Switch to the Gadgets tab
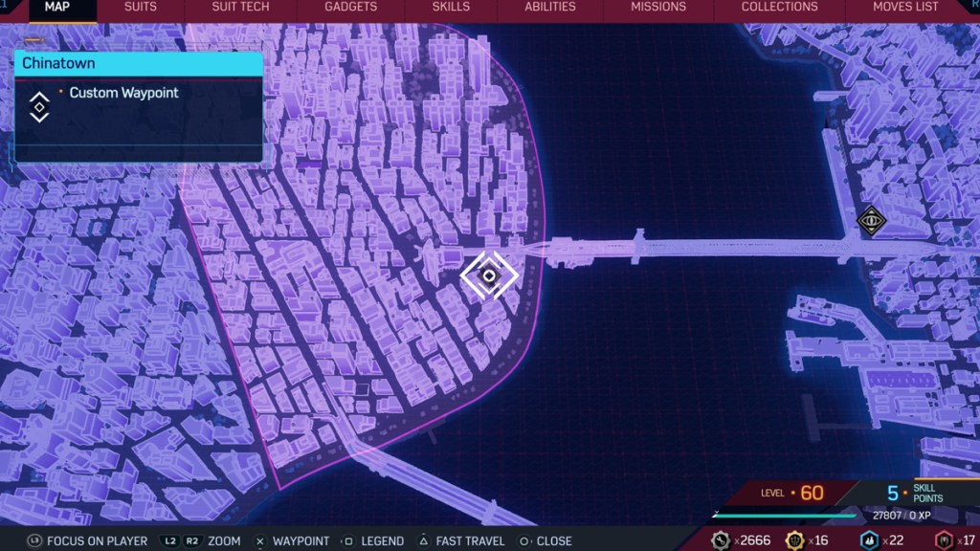This screenshot has height=551, width=980. pyautogui.click(x=349, y=7)
